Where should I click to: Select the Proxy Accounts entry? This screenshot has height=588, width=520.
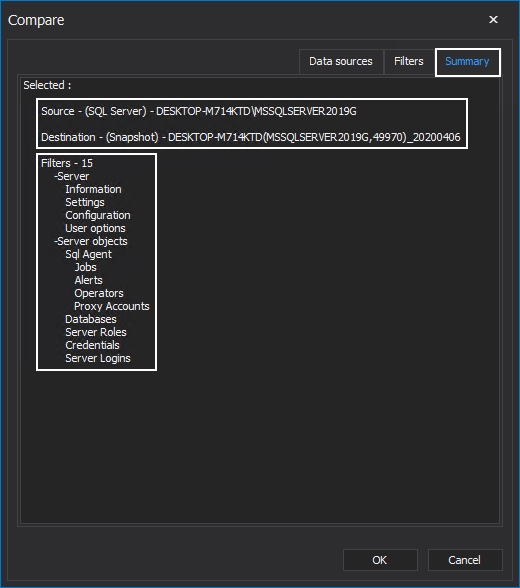point(112,306)
